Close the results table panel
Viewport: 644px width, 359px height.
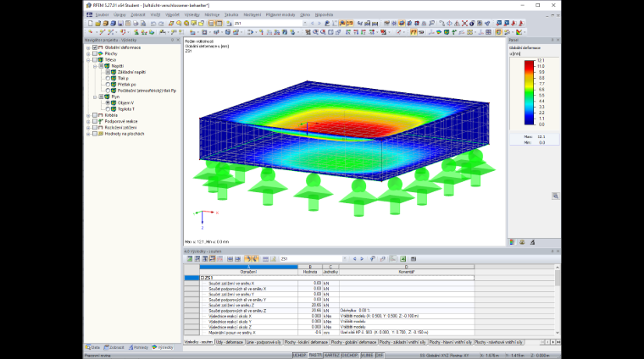pos(558,251)
